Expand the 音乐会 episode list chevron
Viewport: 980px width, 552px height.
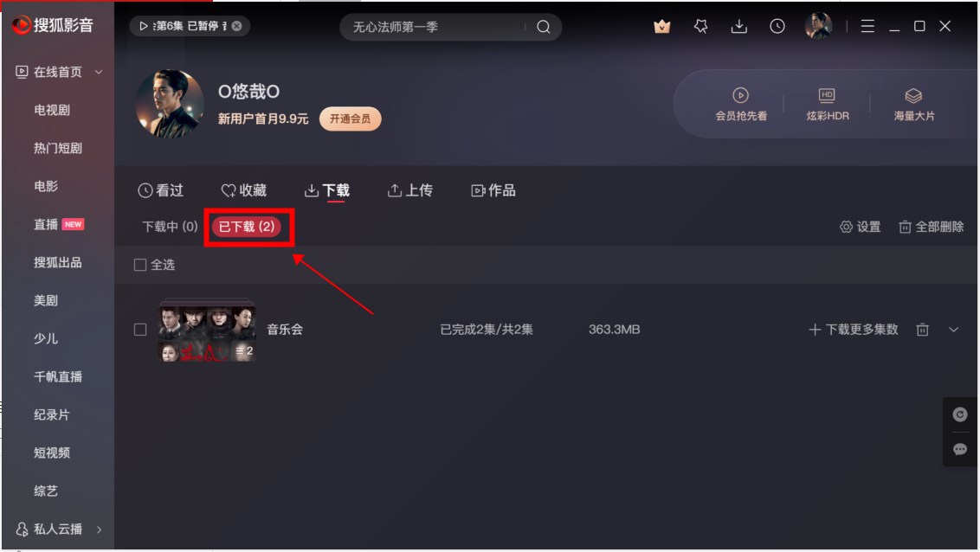click(x=953, y=330)
